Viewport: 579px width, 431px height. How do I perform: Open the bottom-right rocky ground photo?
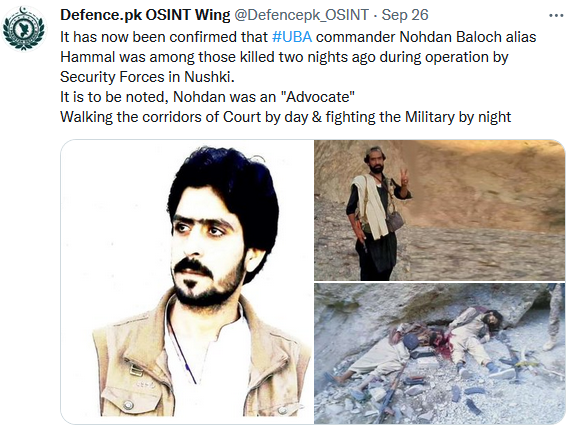[x=439, y=353]
